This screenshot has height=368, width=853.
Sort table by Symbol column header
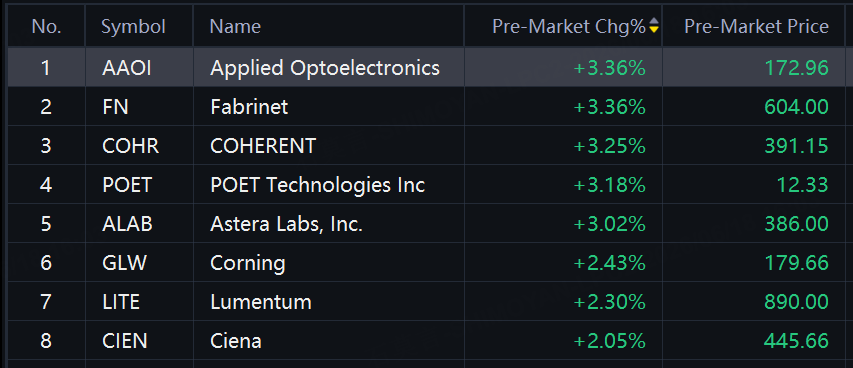pyautogui.click(x=133, y=26)
